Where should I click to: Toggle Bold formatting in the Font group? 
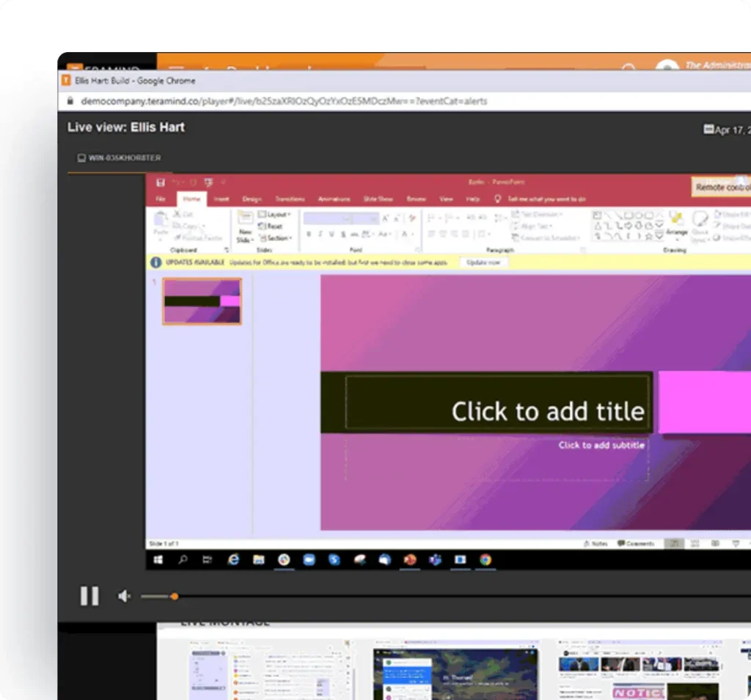(x=307, y=233)
